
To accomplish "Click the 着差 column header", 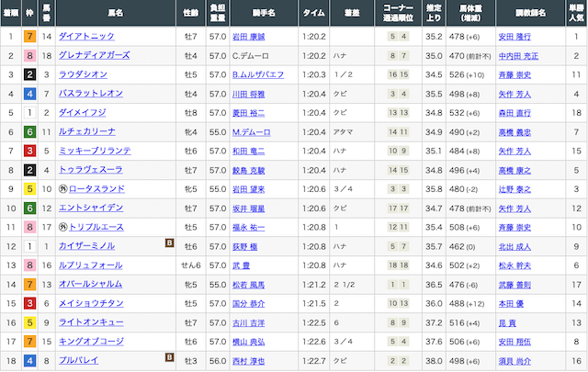I will (352, 13).
